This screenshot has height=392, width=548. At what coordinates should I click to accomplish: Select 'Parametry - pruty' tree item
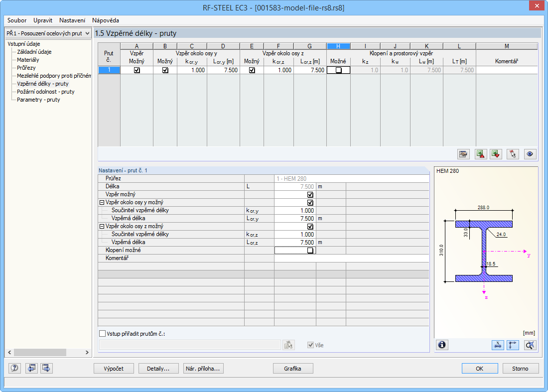[38, 100]
